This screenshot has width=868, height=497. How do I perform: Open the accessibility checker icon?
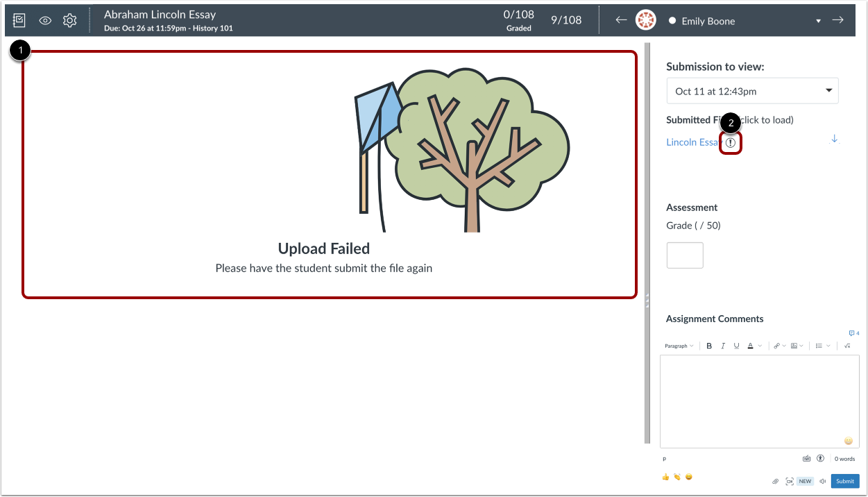821,459
